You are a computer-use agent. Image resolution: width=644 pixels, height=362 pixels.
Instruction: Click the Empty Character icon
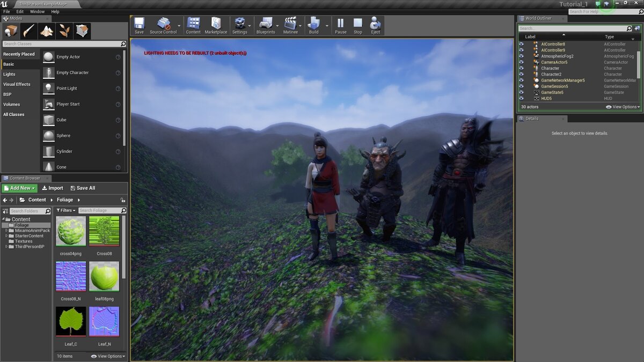pos(49,72)
